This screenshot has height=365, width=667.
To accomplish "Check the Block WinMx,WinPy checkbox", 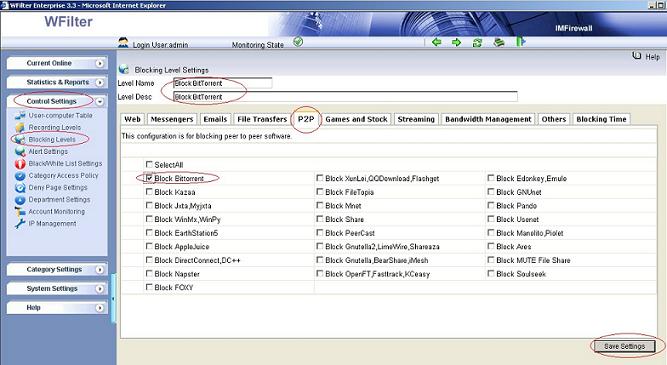I will pyautogui.click(x=149, y=219).
